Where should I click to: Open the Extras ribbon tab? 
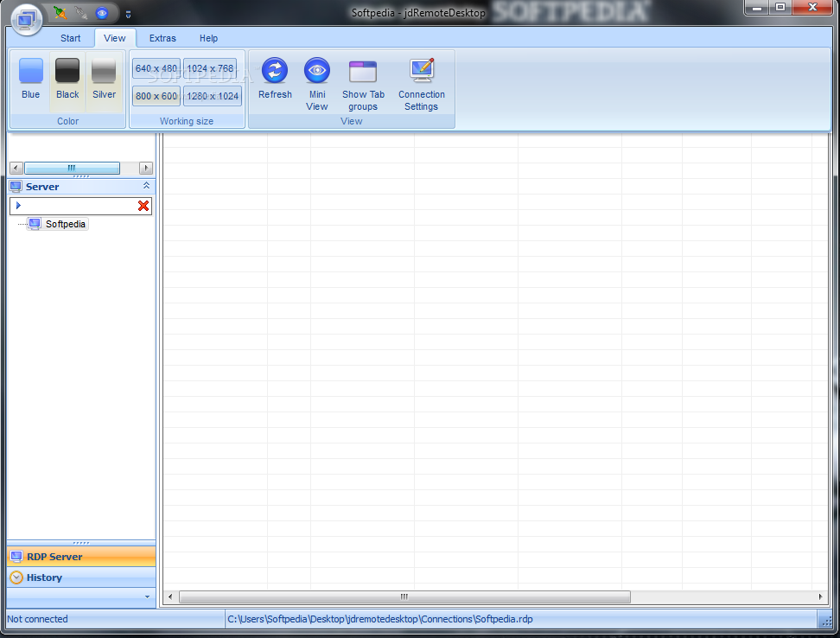162,38
